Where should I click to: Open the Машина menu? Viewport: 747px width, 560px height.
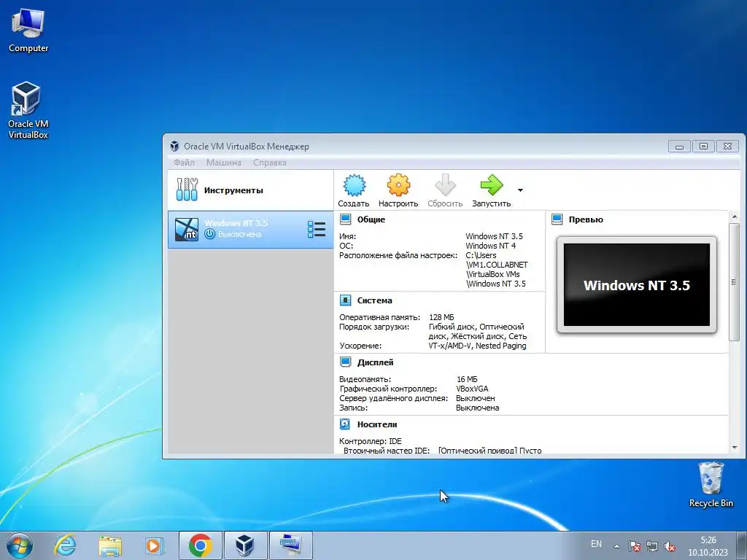[223, 163]
